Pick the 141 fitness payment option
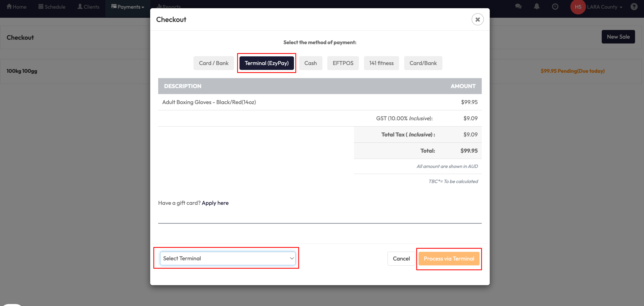Screen dimensions: 644x306 pyautogui.click(x=381, y=63)
